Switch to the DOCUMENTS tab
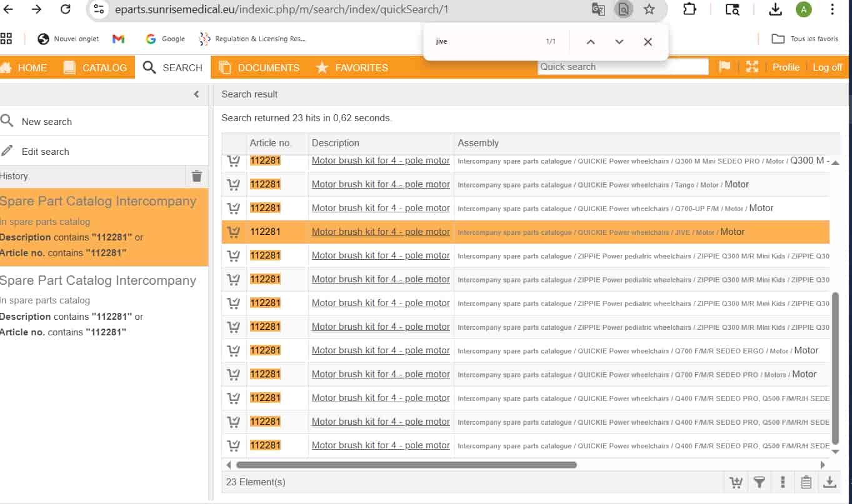Screen dimensions: 852x504 pyautogui.click(x=259, y=67)
